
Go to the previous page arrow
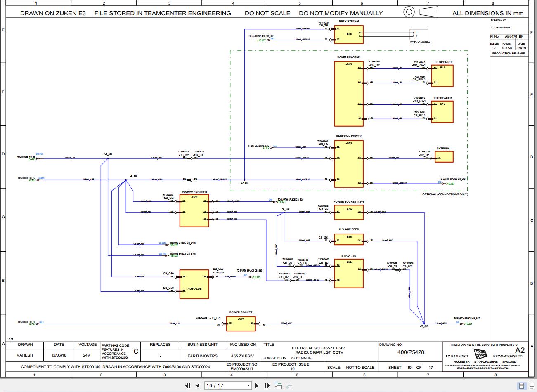tap(198, 385)
